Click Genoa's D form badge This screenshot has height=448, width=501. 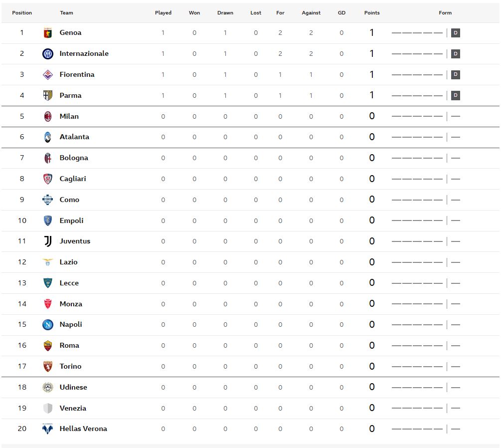click(x=455, y=32)
